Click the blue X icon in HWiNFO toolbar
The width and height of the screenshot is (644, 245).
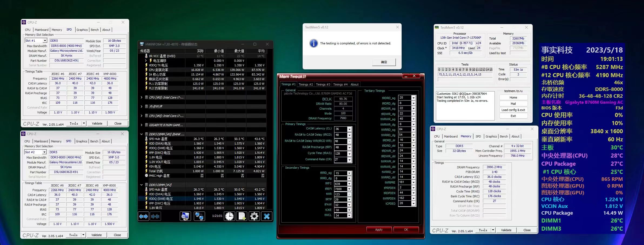(x=267, y=216)
